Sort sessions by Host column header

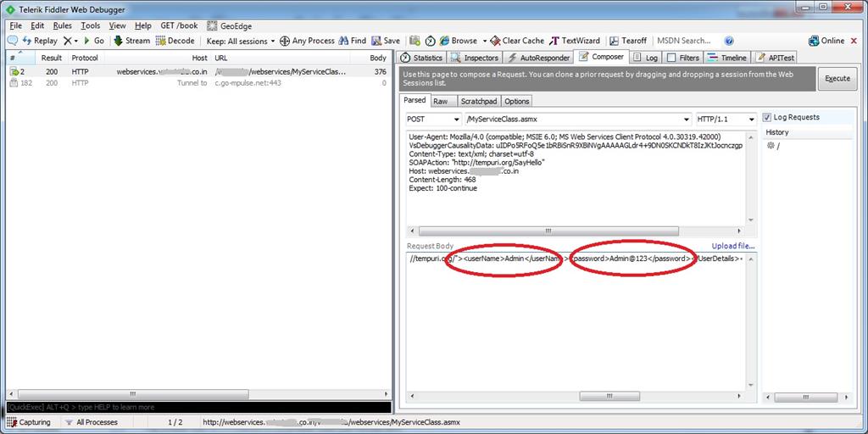pos(157,58)
